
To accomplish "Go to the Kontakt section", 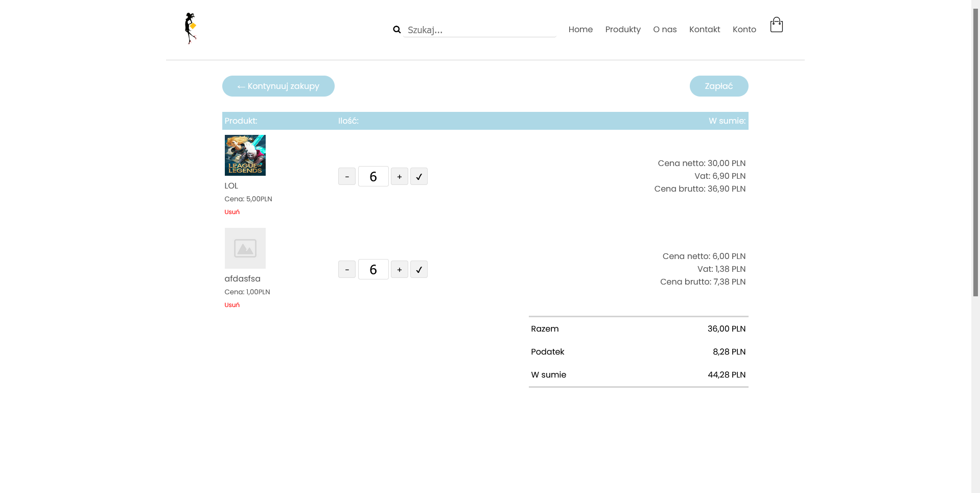I will coord(704,30).
